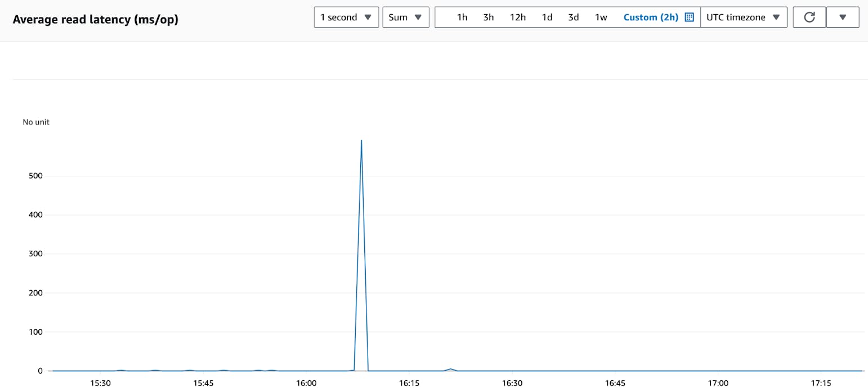Click the 16:00 x-axis label
868x391 pixels.
[x=306, y=383]
